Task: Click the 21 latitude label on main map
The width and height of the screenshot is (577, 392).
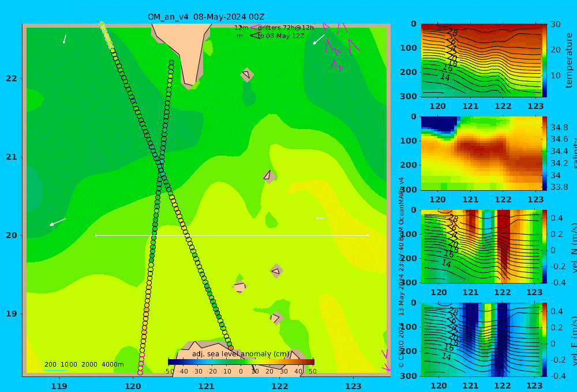Action: click(x=12, y=157)
